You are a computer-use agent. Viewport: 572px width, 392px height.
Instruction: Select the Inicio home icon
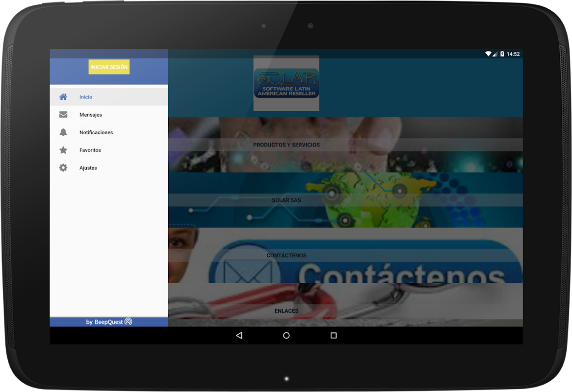[x=63, y=97]
